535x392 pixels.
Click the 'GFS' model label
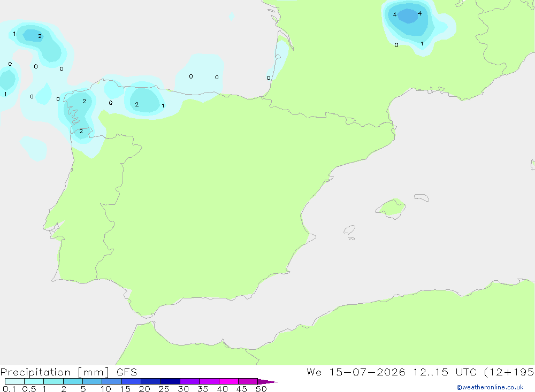(x=127, y=372)
